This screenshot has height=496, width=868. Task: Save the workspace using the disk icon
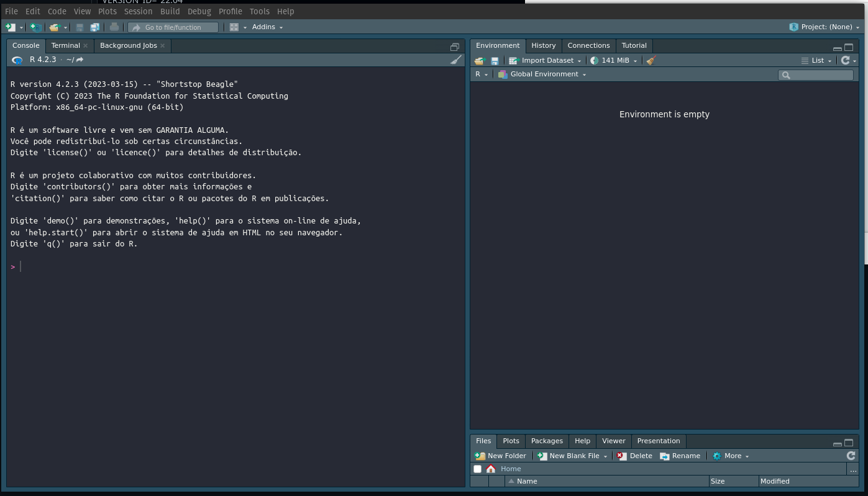(495, 60)
